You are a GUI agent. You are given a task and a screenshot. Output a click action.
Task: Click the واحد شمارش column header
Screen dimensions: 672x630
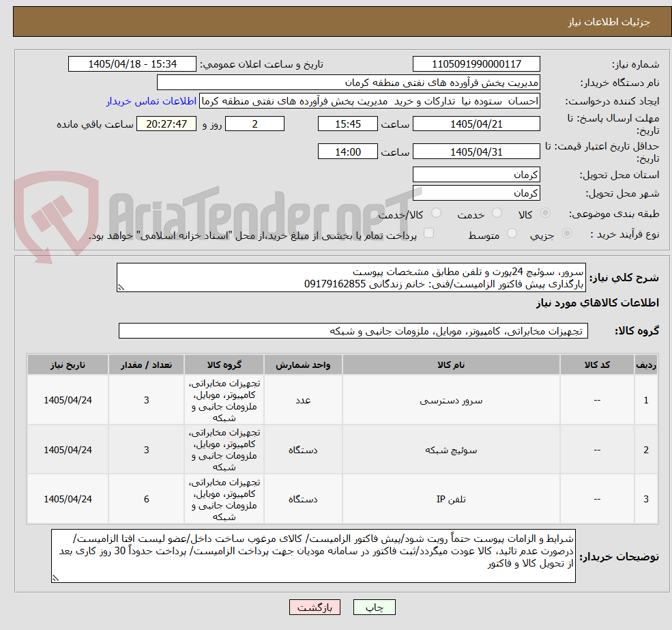click(303, 364)
